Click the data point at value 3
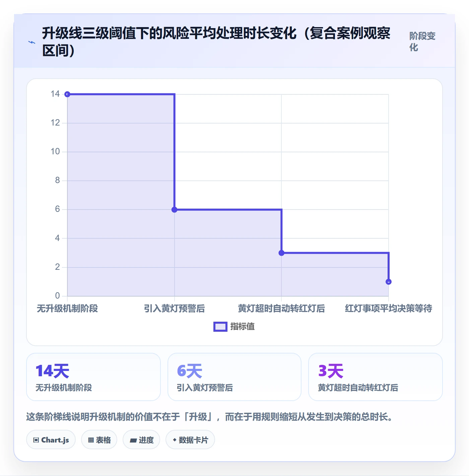The width and height of the screenshot is (469, 476). [x=281, y=253]
